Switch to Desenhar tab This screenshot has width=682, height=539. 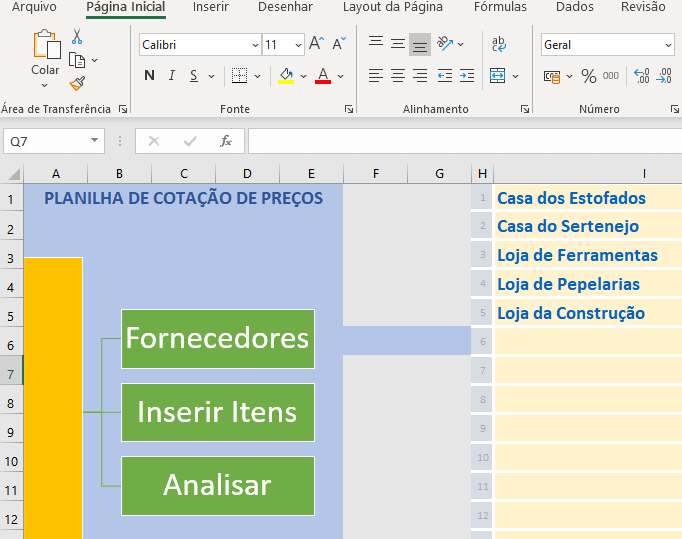click(285, 7)
